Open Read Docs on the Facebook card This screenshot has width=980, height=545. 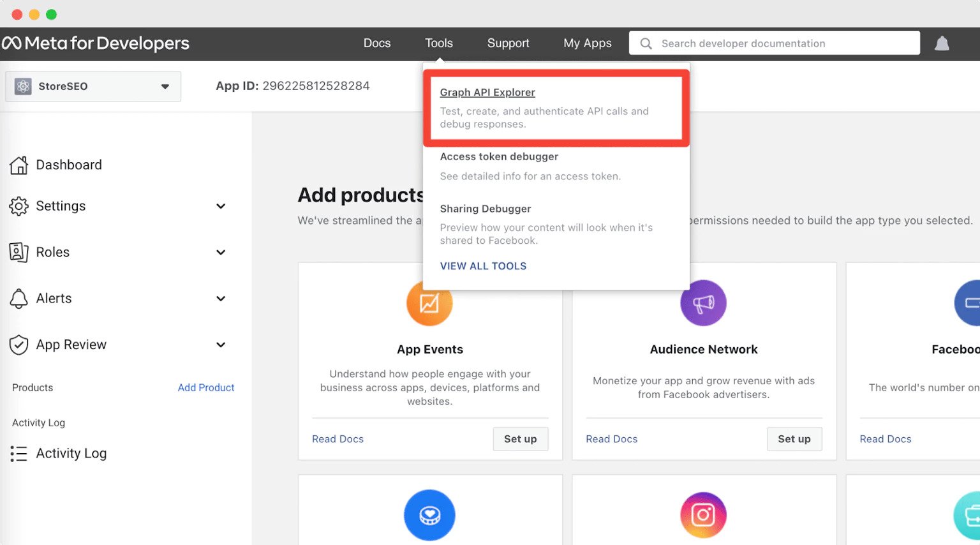[886, 439]
